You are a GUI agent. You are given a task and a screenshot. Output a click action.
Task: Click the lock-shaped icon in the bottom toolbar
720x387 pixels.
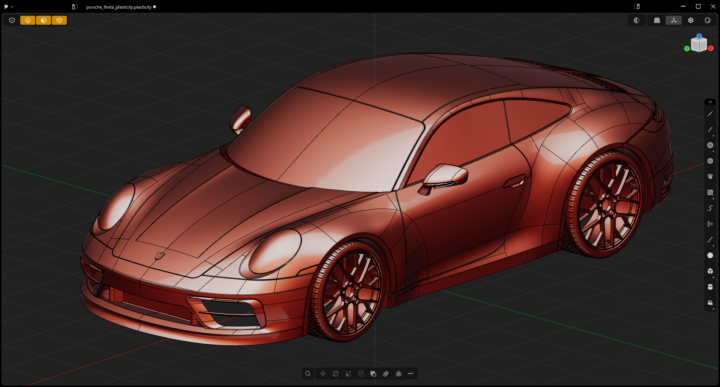398,374
